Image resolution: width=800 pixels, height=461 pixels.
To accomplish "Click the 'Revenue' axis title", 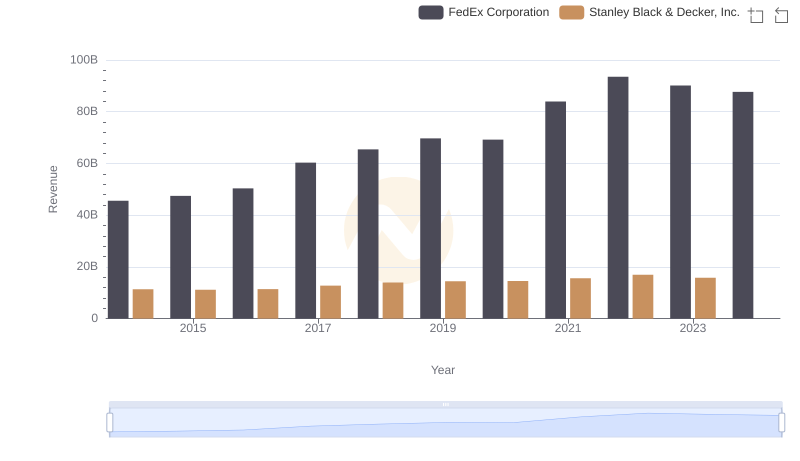I will point(53,189).
